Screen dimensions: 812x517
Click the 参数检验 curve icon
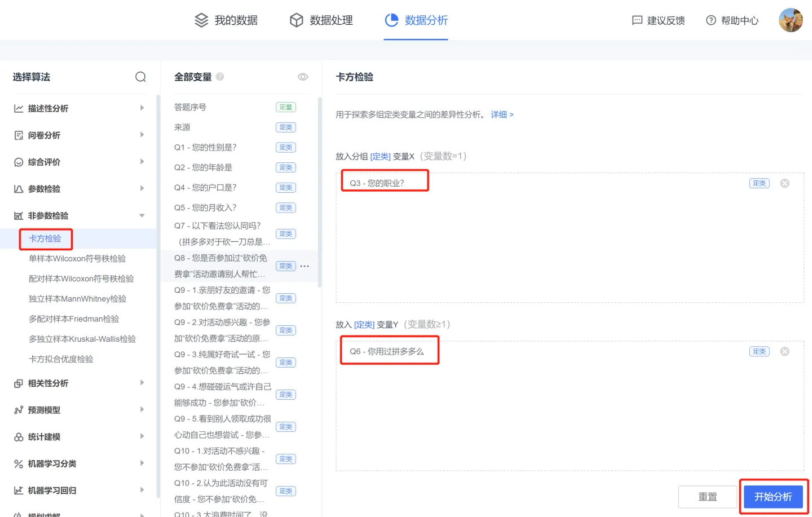click(19, 189)
